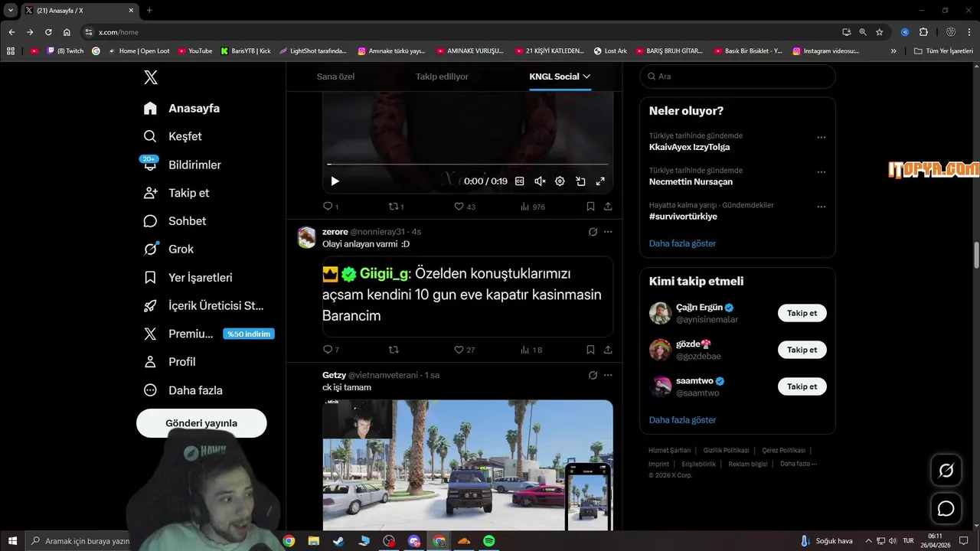Open zerore profile avatar

[306, 238]
